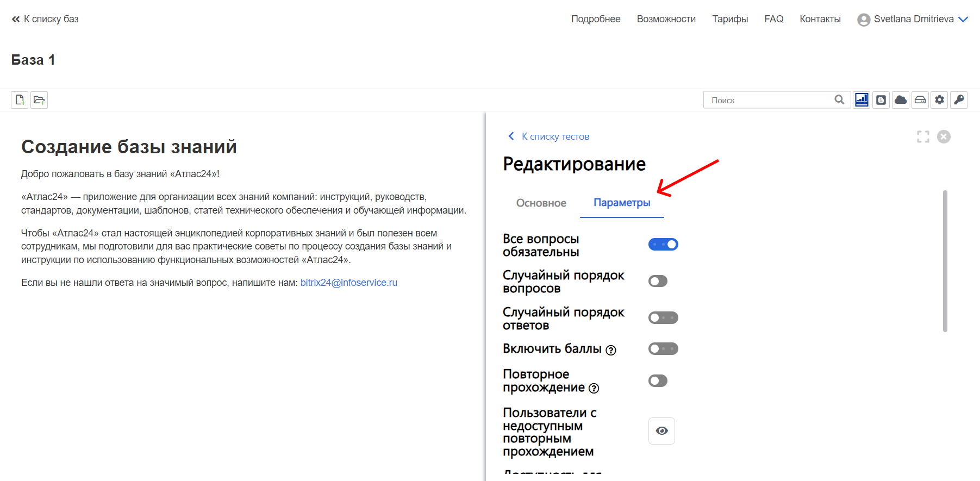Image resolution: width=980 pixels, height=481 pixels.
Task: Click the Редактирование heading
Action: pyautogui.click(x=575, y=164)
